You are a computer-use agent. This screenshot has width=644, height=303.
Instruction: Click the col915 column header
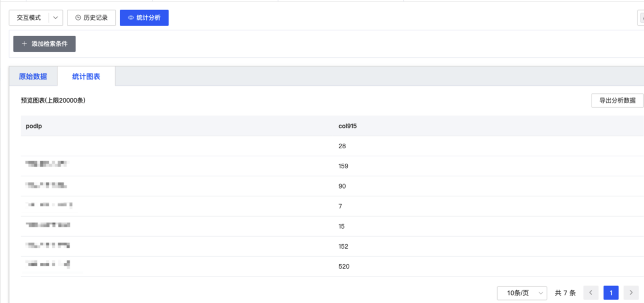click(x=348, y=126)
